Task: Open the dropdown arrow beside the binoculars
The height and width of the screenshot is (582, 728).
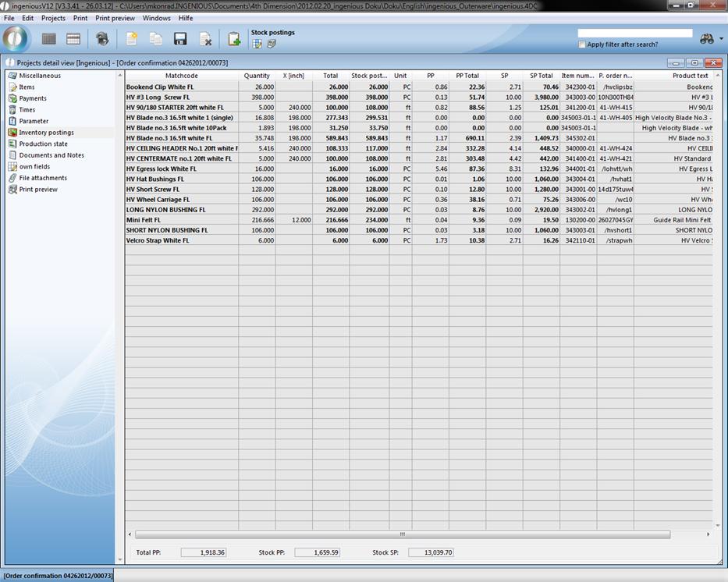Action: (721, 39)
